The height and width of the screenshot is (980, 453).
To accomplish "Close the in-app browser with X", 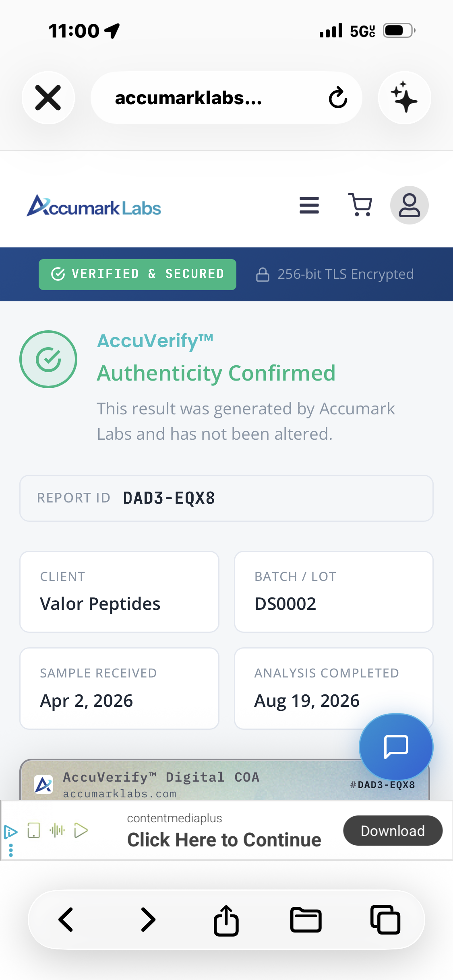I will (x=48, y=98).
